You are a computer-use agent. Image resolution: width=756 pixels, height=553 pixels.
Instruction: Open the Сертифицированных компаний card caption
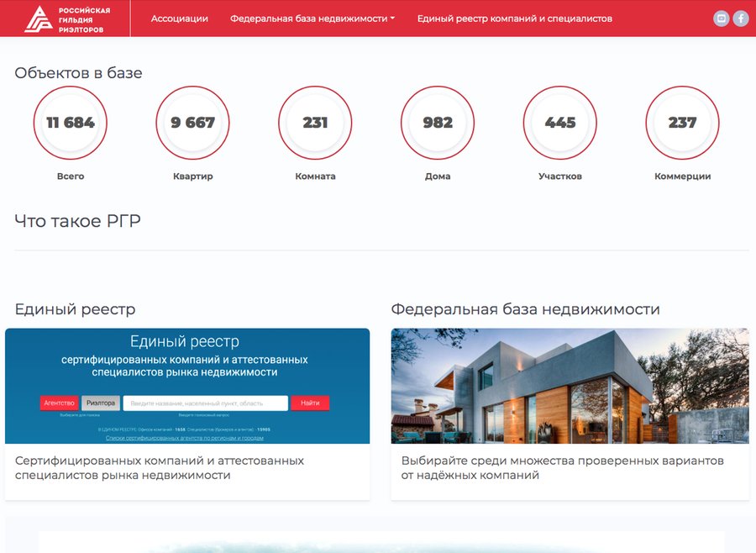coord(160,468)
